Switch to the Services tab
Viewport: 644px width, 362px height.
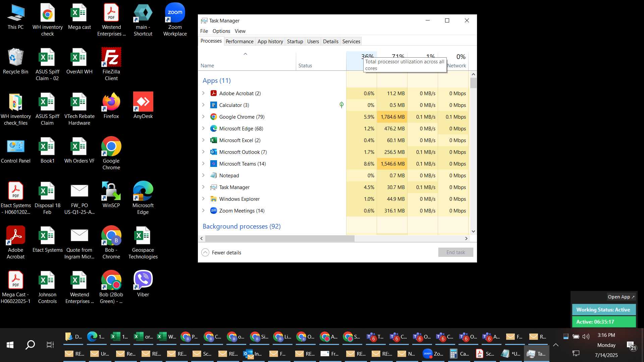351,41
